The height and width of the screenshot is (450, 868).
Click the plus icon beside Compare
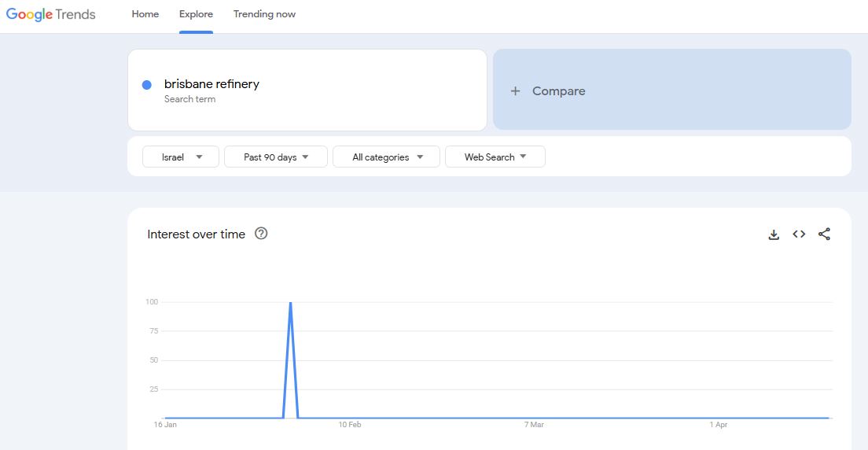pyautogui.click(x=516, y=91)
